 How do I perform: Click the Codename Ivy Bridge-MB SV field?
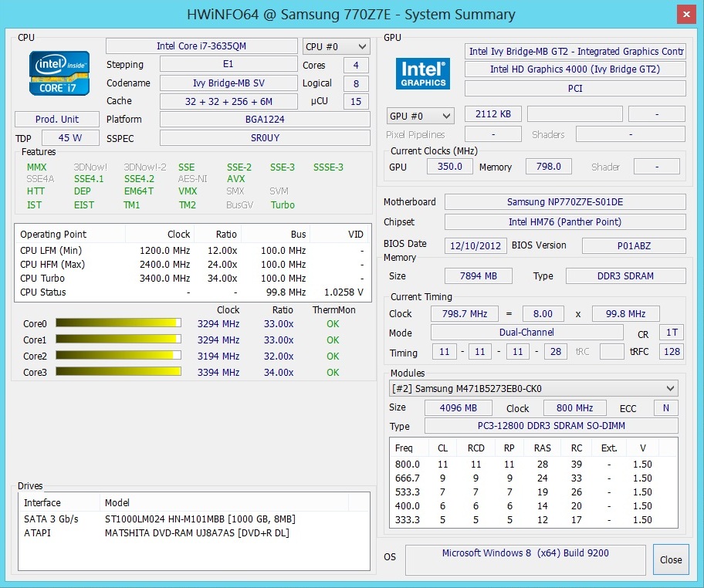click(x=228, y=83)
